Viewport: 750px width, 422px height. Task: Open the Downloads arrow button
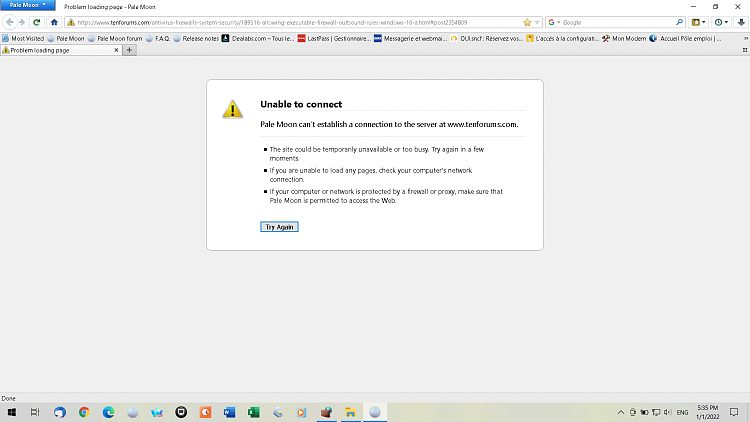(x=741, y=22)
